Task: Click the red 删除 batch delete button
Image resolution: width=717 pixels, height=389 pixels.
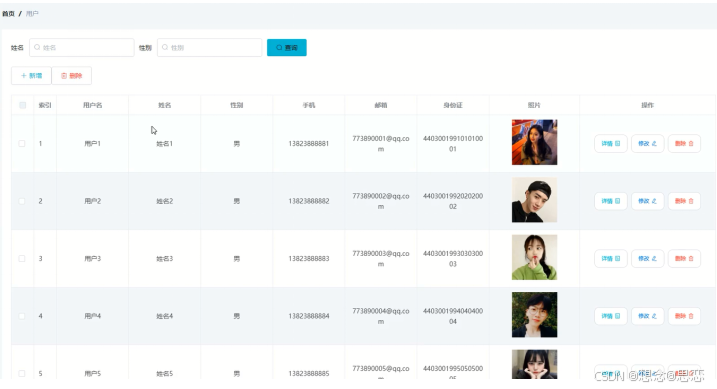Action: tap(72, 76)
